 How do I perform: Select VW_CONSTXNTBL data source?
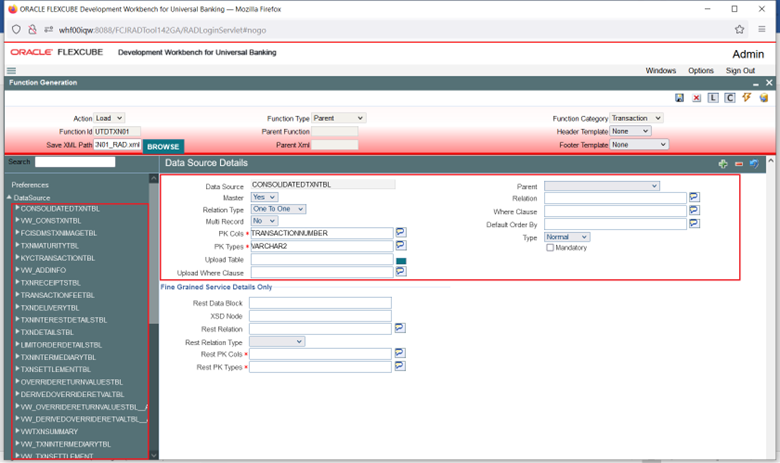51,221
